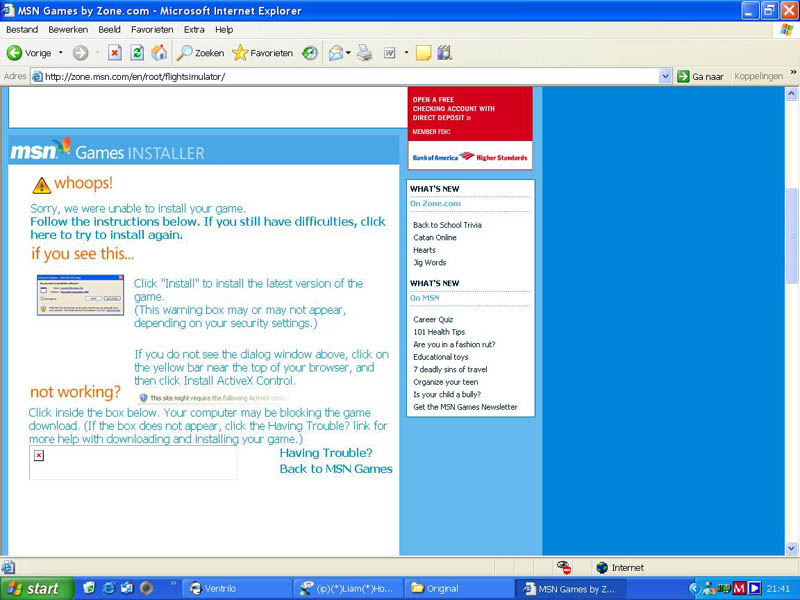Click the Having Trouble? link
800x600 pixels.
325,453
